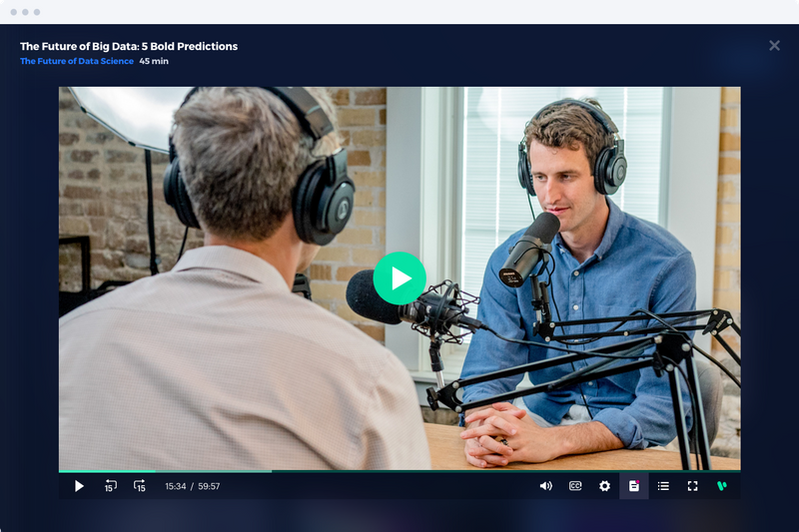The height and width of the screenshot is (532, 799).
Task: Open The Future of Data Science link
Action: pyautogui.click(x=76, y=62)
